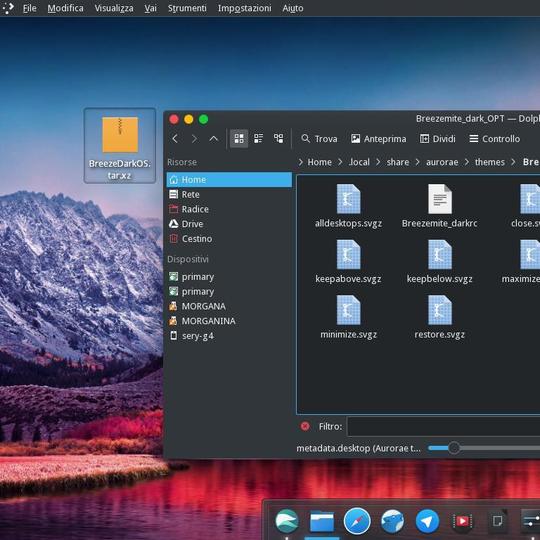Open the first primary device
Screen dimensions: 540x540
point(229,277)
